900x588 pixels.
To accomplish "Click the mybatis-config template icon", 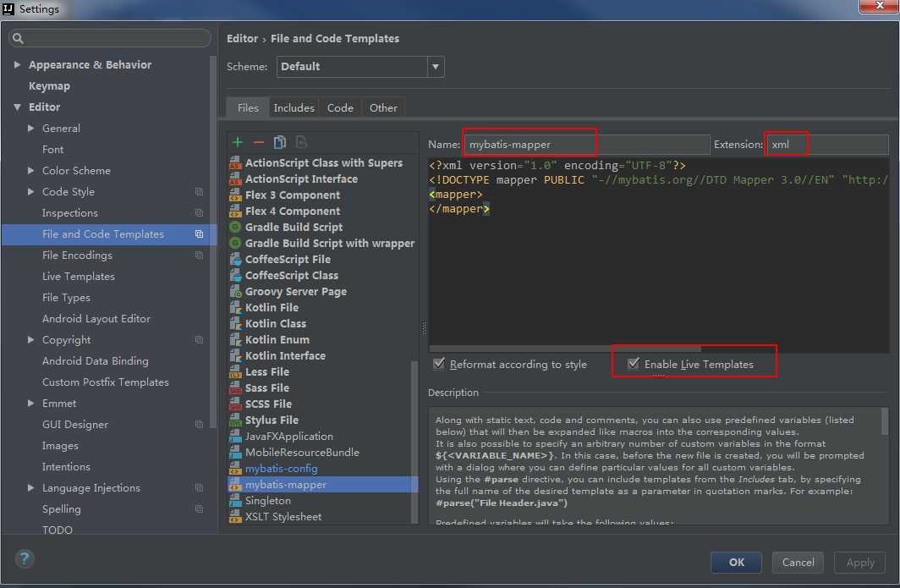I will pyautogui.click(x=235, y=469).
